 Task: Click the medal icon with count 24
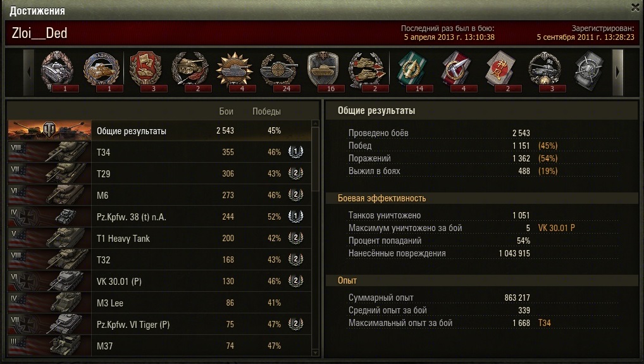[278, 71]
